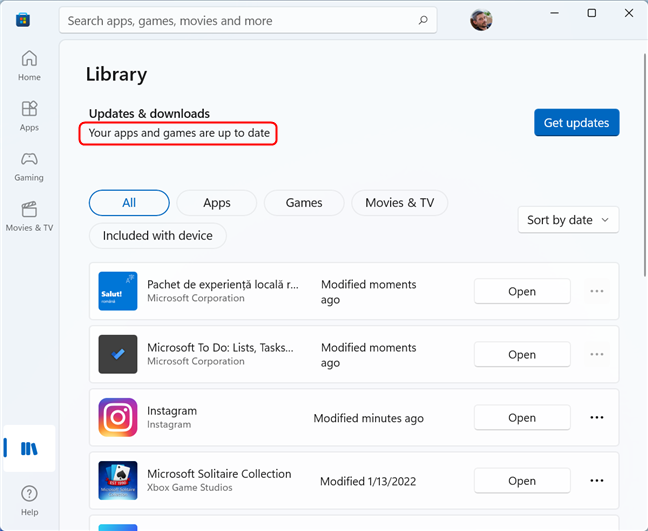
Task: Open more options for Microsoft To Do
Action: click(x=596, y=355)
